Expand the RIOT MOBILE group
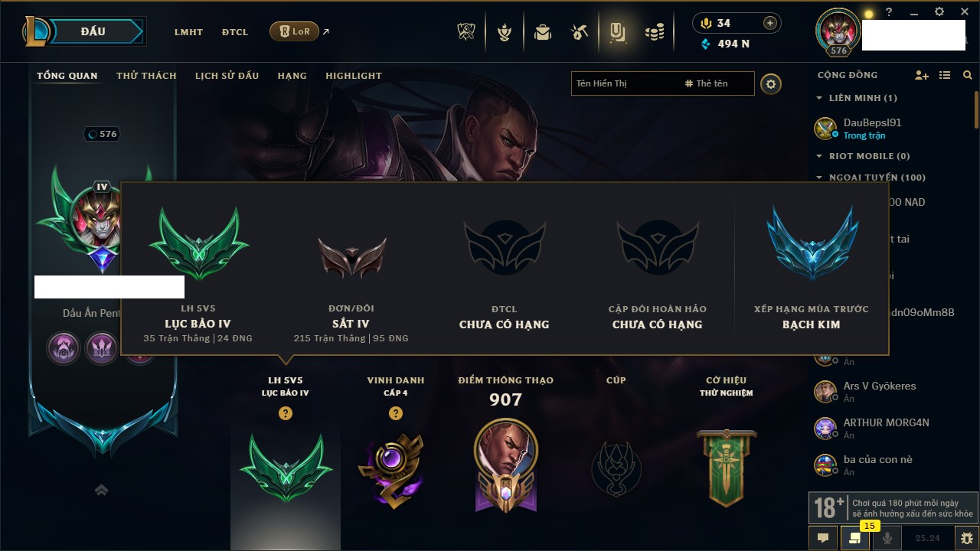Image resolution: width=980 pixels, height=551 pixels. pos(819,156)
